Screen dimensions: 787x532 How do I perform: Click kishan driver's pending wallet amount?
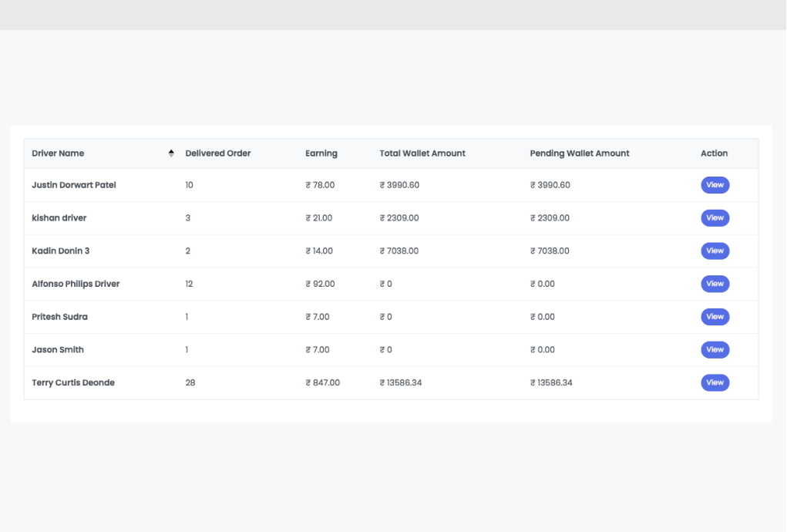pyautogui.click(x=550, y=218)
